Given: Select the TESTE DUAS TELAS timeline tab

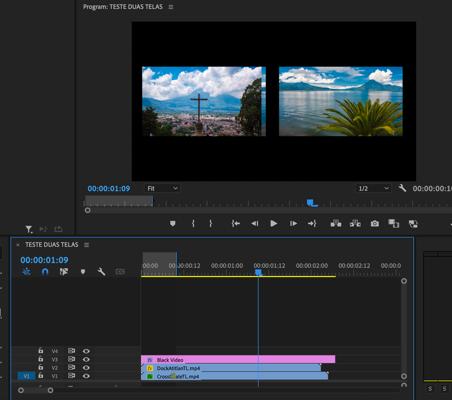Looking at the screenshot, I should pos(52,245).
